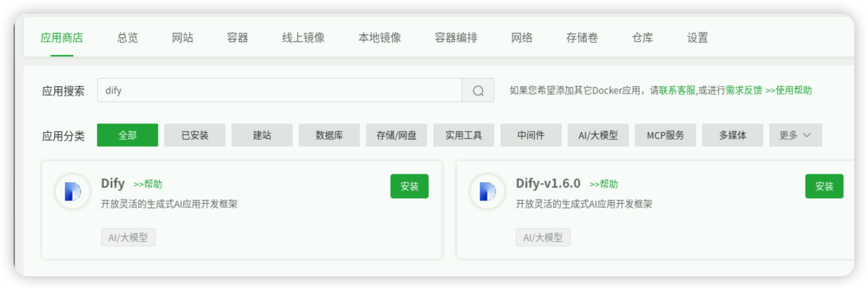Open the 联系客服 link
Viewport: 868px width, 290px height.
click(677, 90)
